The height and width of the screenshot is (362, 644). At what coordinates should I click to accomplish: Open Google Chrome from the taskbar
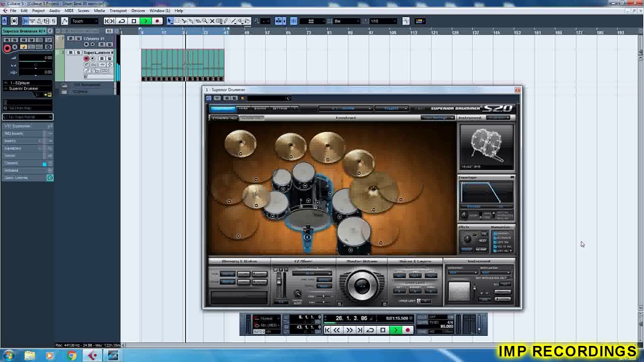(x=72, y=356)
